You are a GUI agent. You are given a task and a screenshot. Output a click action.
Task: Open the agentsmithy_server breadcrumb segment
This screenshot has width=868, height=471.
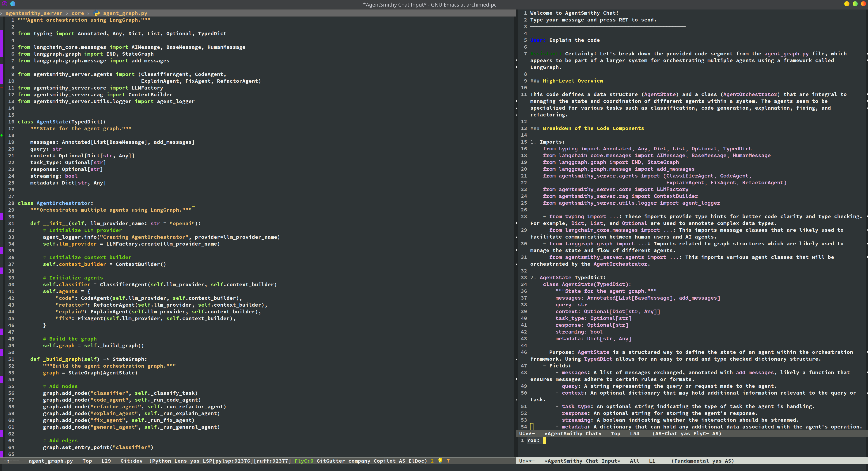tap(34, 13)
